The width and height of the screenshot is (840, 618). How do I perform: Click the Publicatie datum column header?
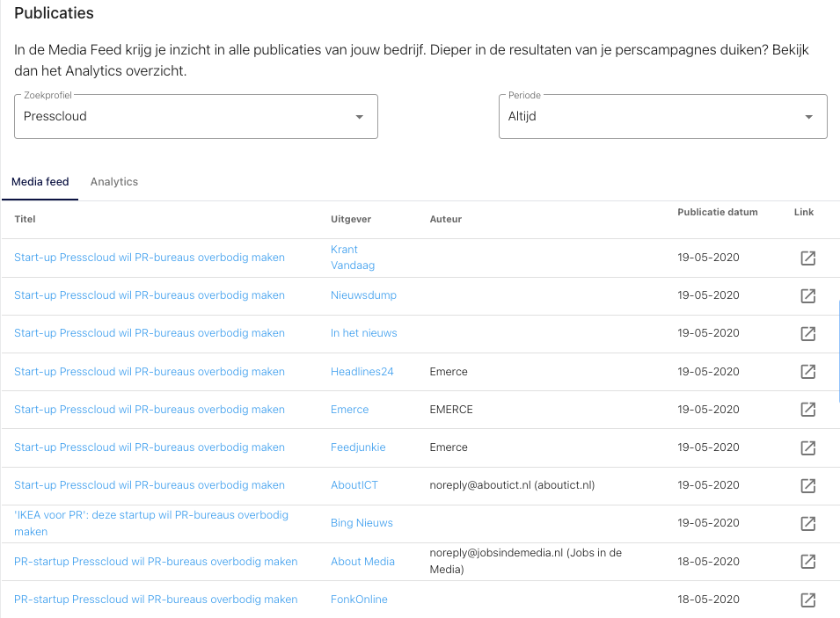pos(717,213)
